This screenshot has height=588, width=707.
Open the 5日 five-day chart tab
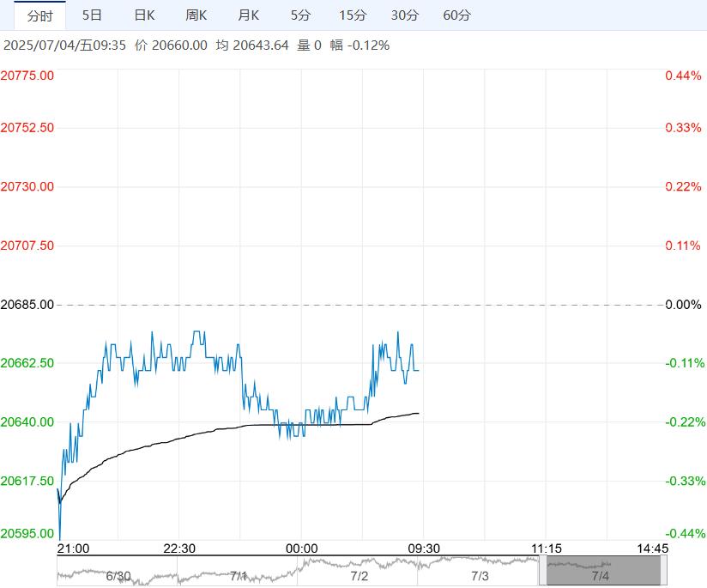pyautogui.click(x=92, y=15)
